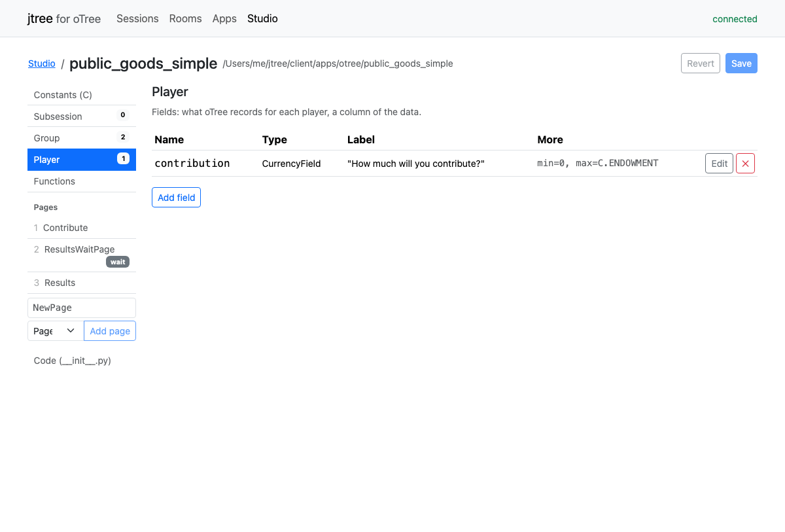The height and width of the screenshot is (532, 785).
Task: Open page 3 Results
Action: 82,283
